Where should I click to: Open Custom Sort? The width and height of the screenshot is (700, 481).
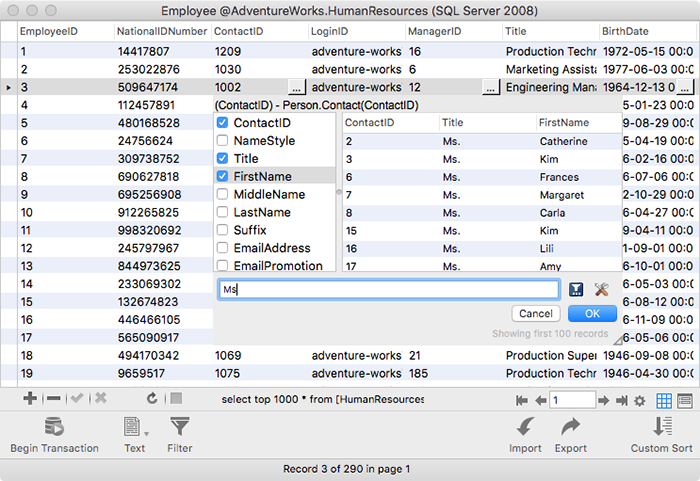point(661,427)
